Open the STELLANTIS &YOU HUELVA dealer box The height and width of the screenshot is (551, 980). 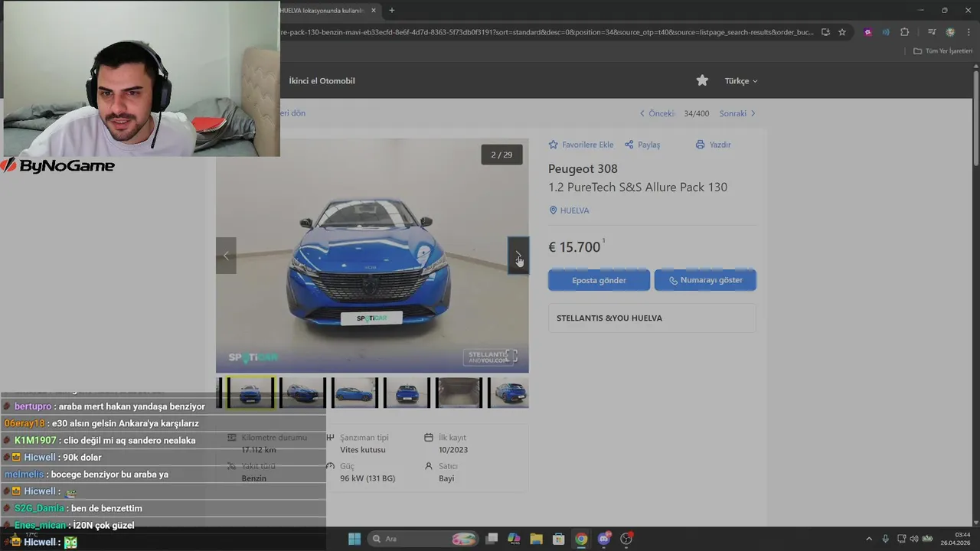pos(652,318)
